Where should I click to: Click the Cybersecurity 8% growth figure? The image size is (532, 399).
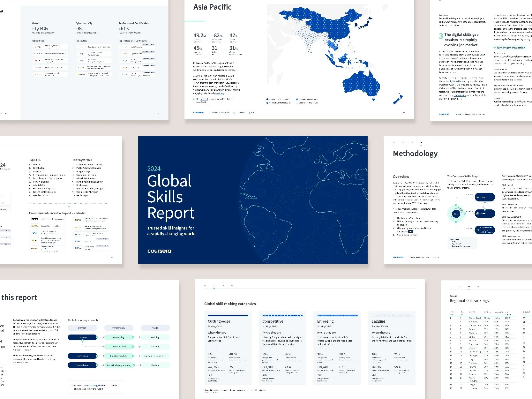pyautogui.click(x=79, y=29)
